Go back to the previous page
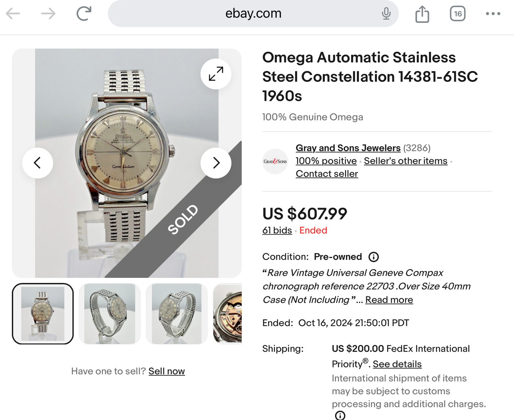The image size is (514, 420). [x=13, y=14]
